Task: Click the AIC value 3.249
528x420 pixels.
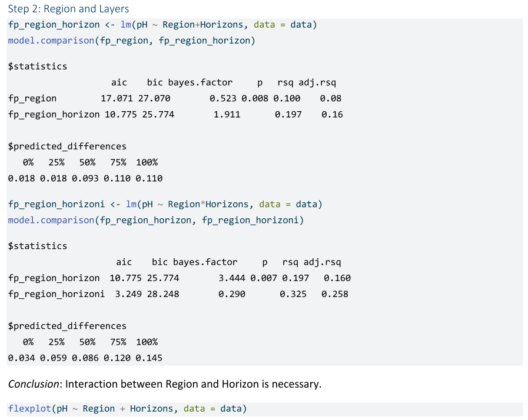Action: [124, 294]
